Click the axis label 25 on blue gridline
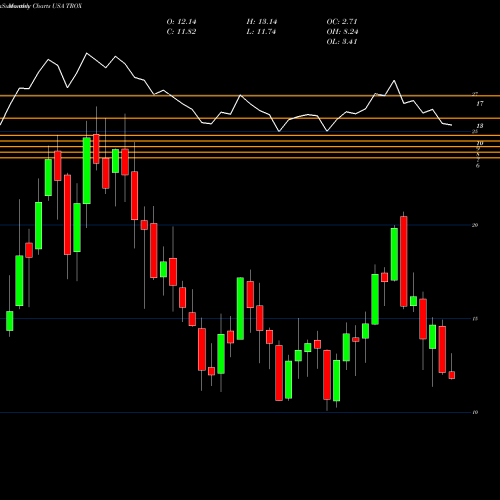Screen dimensions: 500x500 [475, 132]
